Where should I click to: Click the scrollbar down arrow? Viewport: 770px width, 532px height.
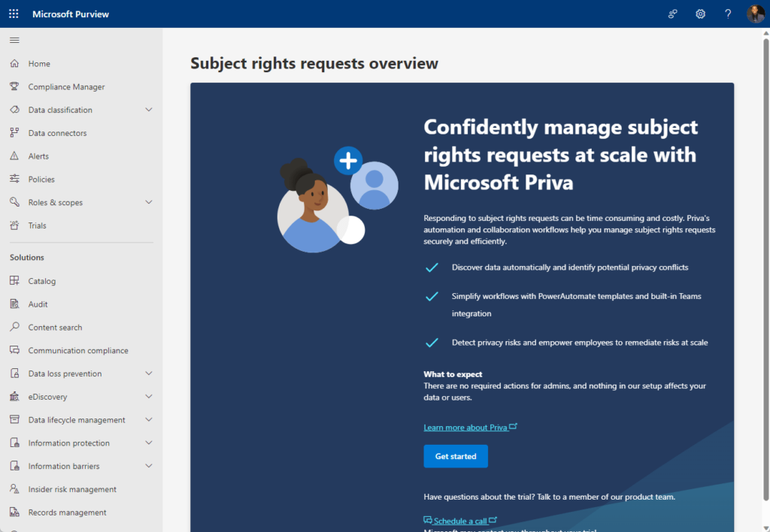pyautogui.click(x=765, y=527)
